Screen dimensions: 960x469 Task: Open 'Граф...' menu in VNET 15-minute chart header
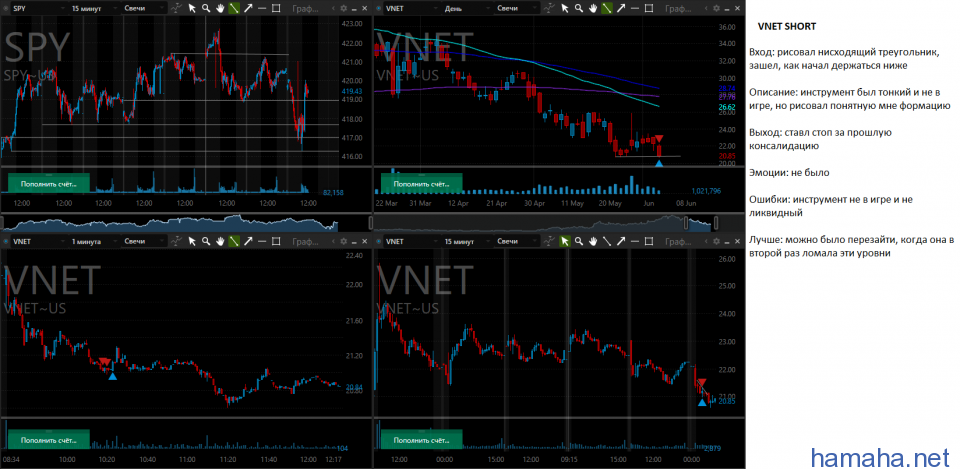pyautogui.click(x=678, y=241)
